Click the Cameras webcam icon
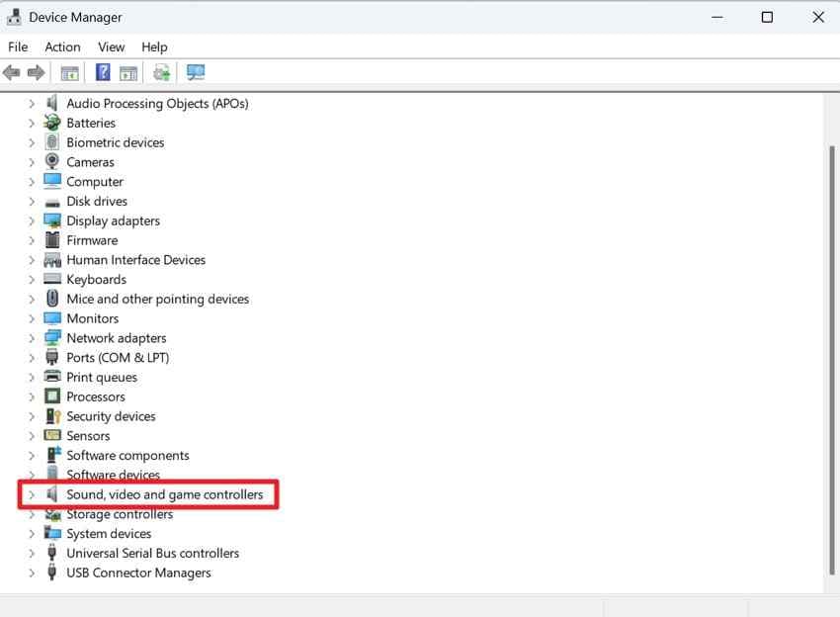This screenshot has height=617, width=840. pyautogui.click(x=52, y=161)
